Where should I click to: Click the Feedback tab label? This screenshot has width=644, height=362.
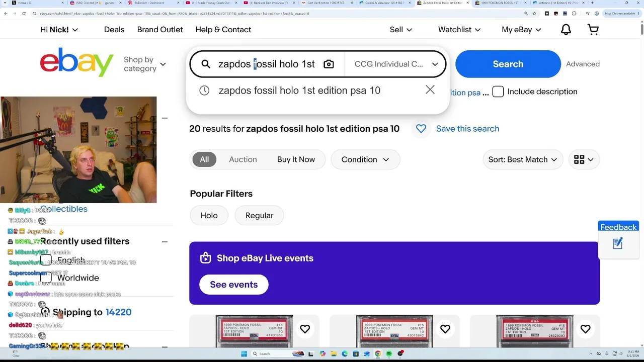pos(618,227)
